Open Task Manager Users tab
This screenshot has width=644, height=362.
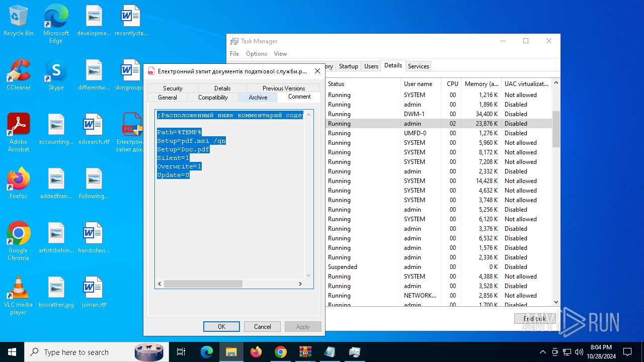(x=371, y=66)
